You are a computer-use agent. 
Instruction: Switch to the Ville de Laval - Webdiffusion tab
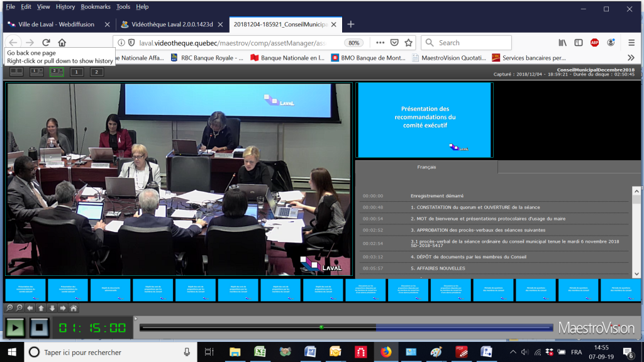(x=57, y=25)
